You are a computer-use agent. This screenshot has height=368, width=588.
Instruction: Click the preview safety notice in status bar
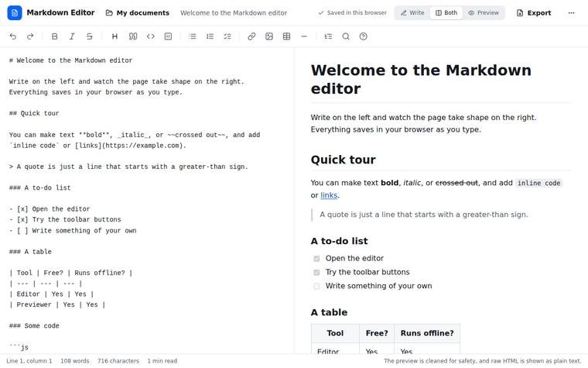(x=482, y=361)
